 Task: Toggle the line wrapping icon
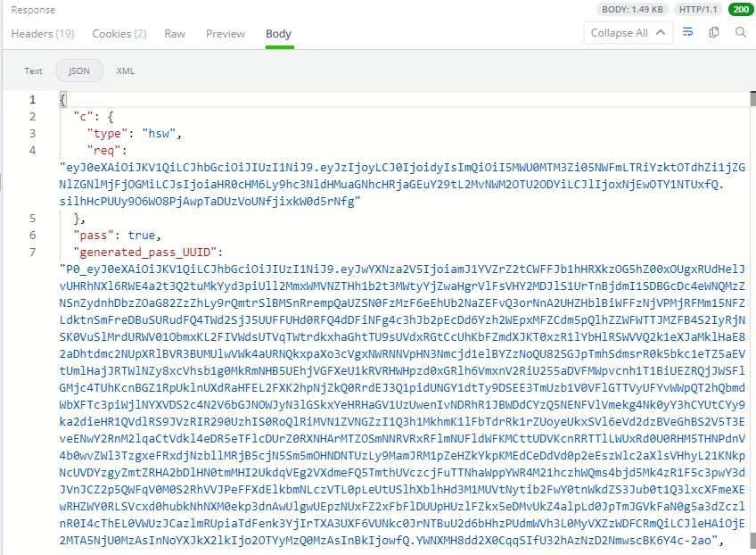point(689,29)
